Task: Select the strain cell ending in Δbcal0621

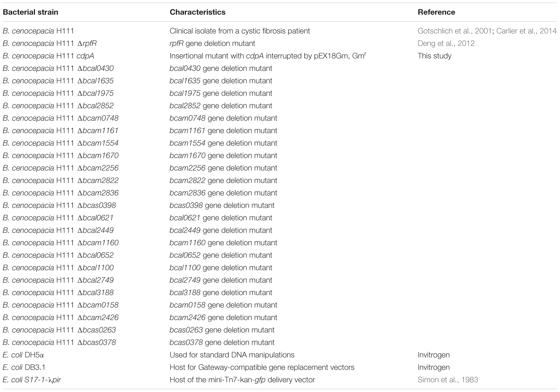Action: click(x=58, y=218)
